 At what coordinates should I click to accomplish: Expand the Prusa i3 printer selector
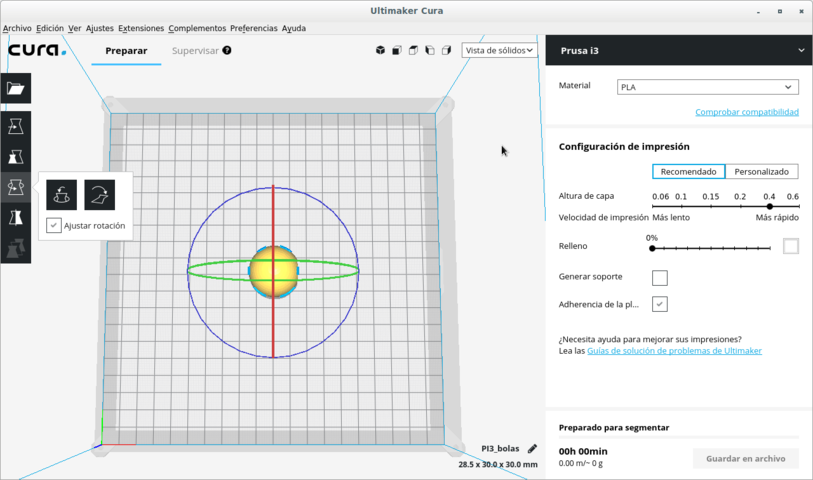pyautogui.click(x=679, y=50)
